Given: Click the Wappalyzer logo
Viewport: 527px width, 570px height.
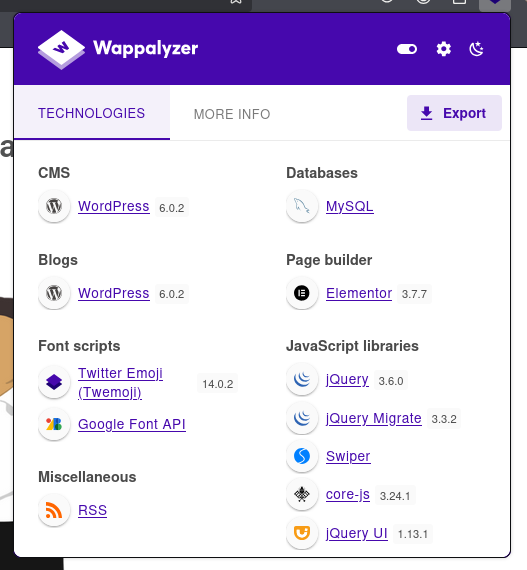Looking at the screenshot, I should click(118, 49).
